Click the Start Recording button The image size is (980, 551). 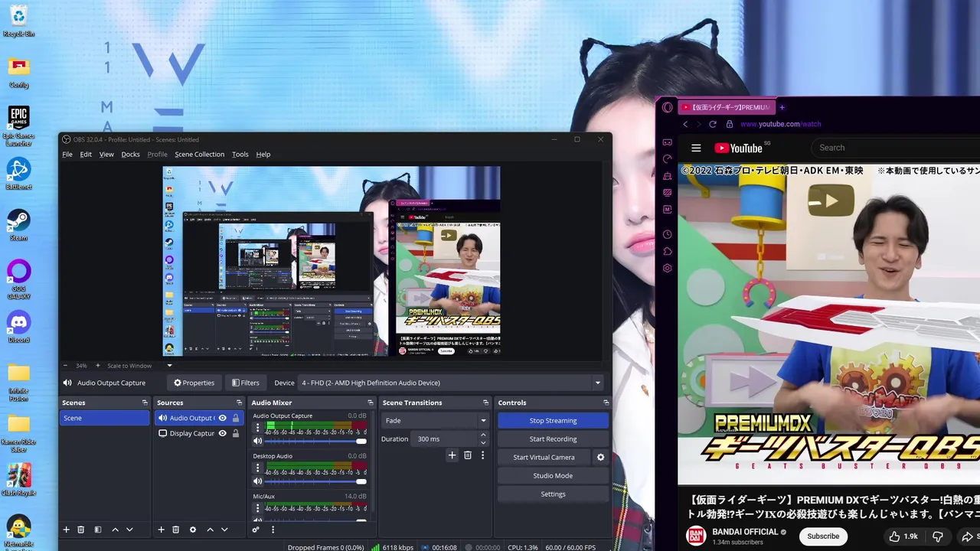pos(553,439)
